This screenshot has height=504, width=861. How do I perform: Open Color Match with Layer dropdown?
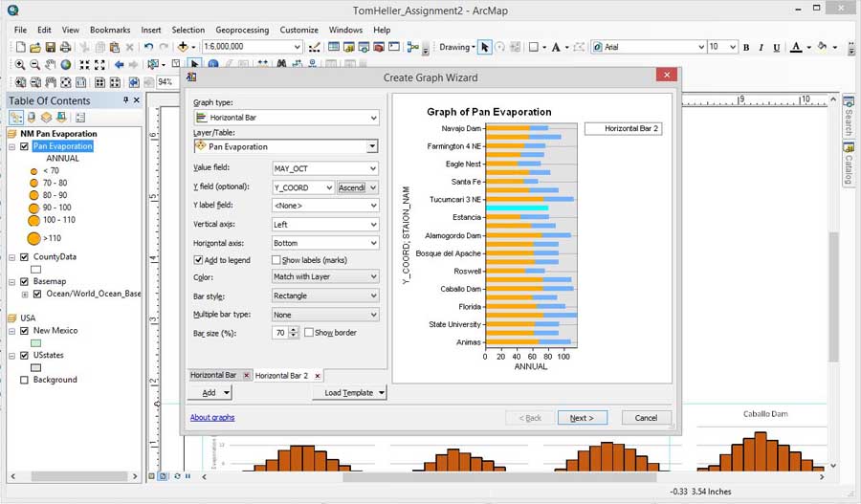(x=325, y=276)
